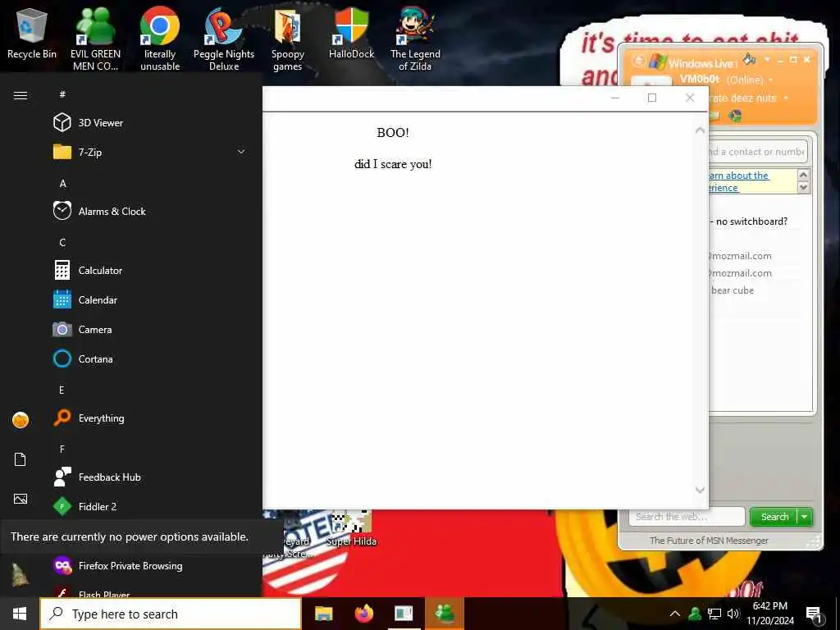Click Messenger banner scroll down arrow
The image size is (840, 630).
pos(803,187)
